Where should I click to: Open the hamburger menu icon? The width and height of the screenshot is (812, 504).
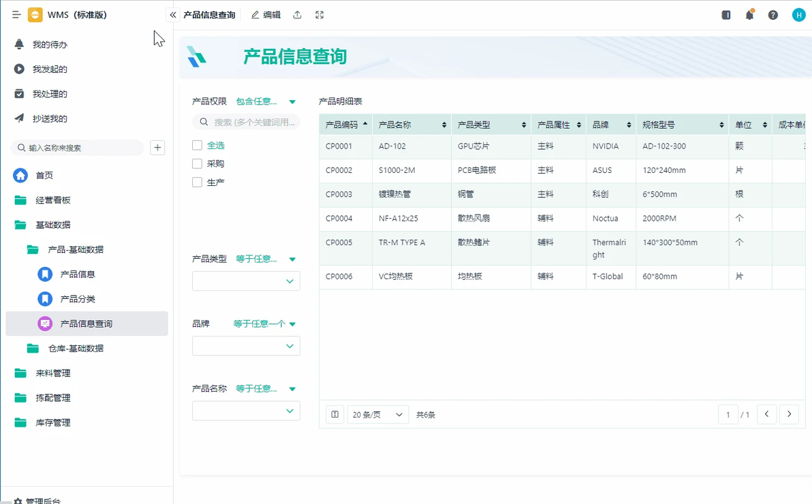click(16, 15)
